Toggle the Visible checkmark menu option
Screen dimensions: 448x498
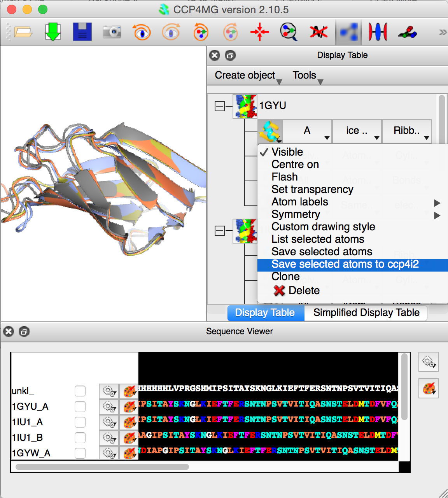pyautogui.click(x=287, y=152)
